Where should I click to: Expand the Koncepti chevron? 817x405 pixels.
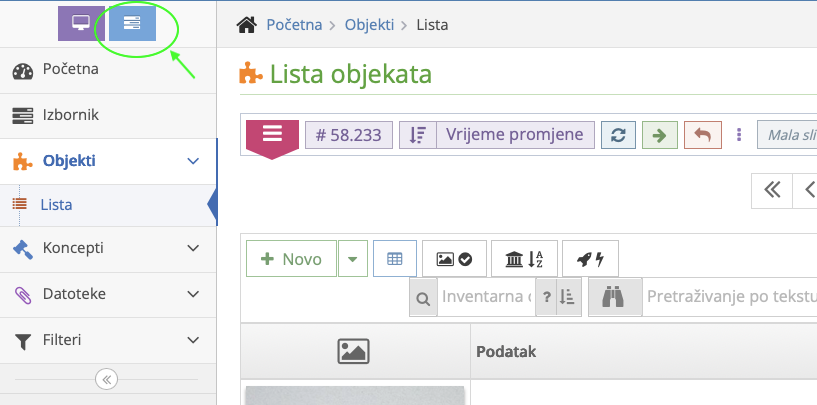(193, 248)
